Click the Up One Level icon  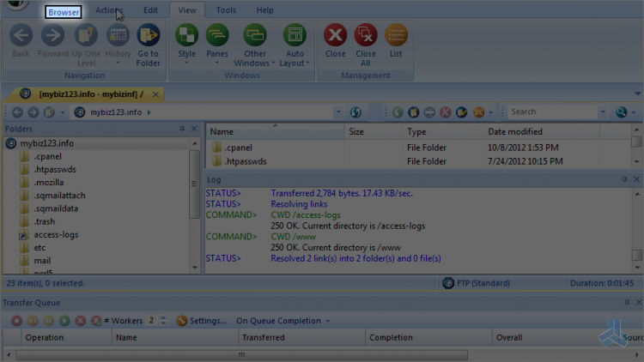pos(86,36)
